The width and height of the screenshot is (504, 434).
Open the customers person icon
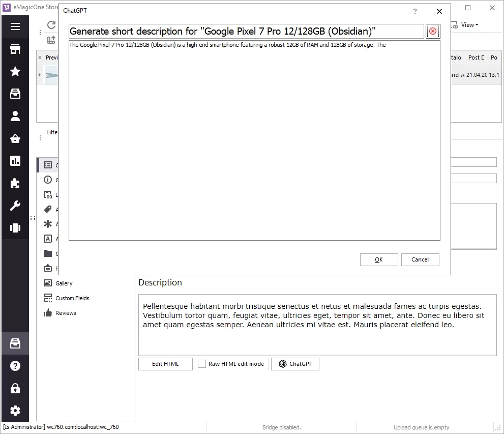[x=15, y=116]
